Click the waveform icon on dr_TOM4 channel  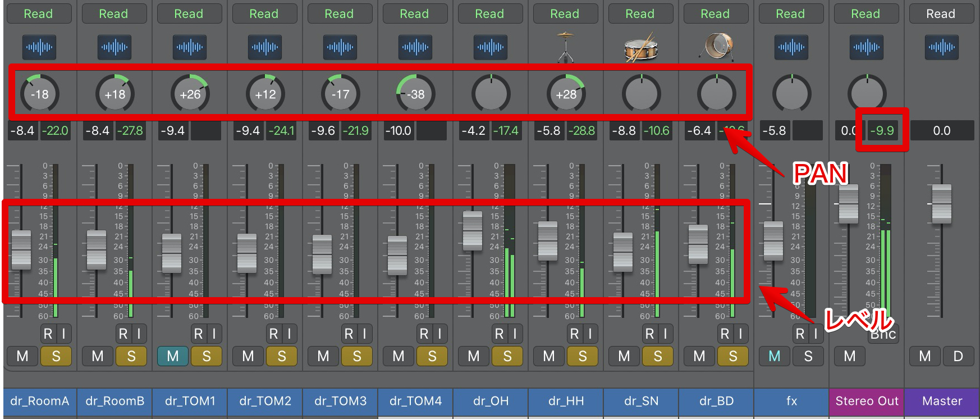coord(415,47)
